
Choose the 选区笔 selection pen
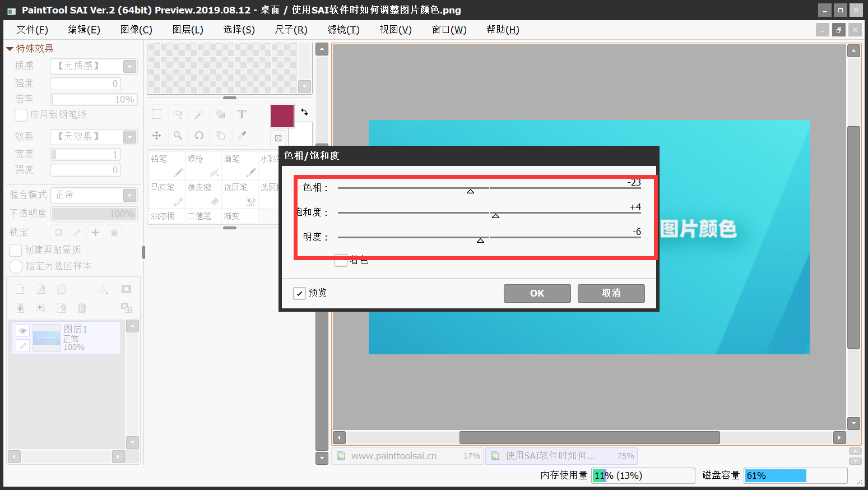240,194
